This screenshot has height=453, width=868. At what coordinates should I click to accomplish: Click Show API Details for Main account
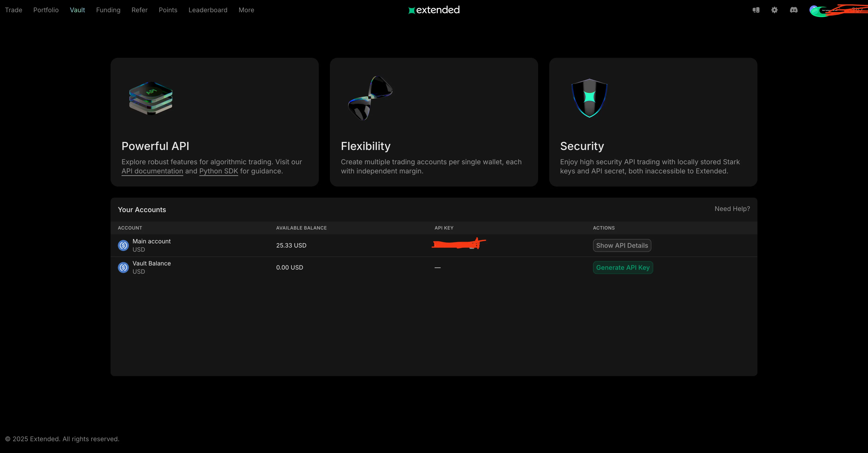[x=622, y=245]
